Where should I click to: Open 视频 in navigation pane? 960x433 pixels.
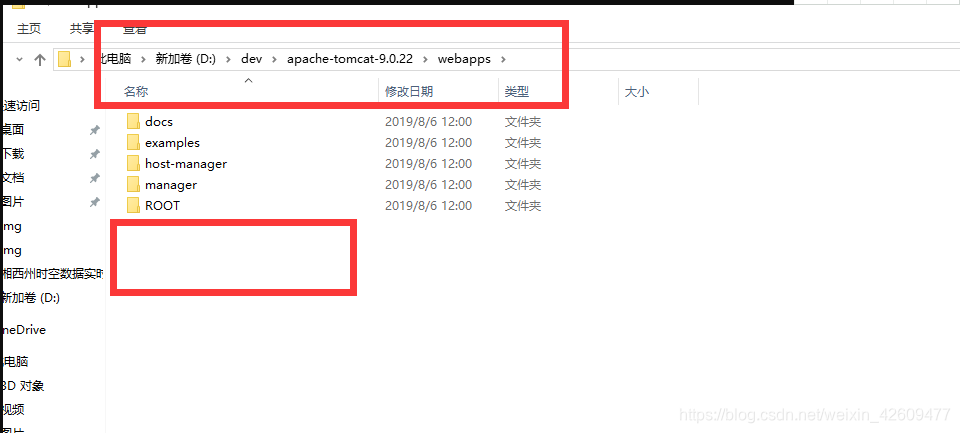(x=13, y=409)
